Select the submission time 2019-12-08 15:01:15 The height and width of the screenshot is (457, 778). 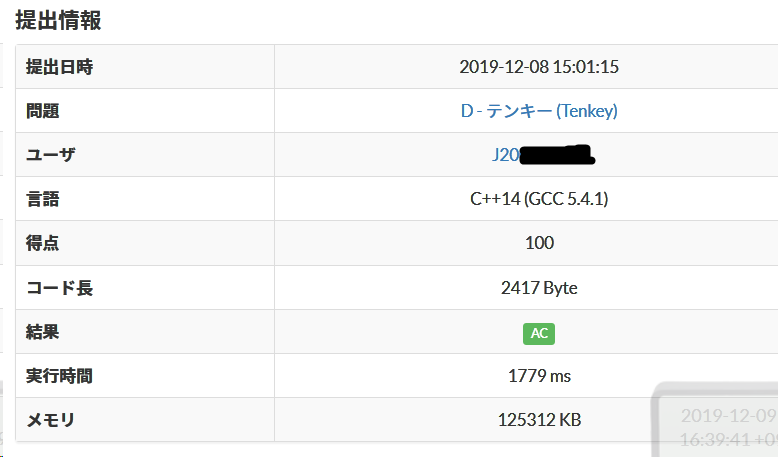(x=539, y=66)
